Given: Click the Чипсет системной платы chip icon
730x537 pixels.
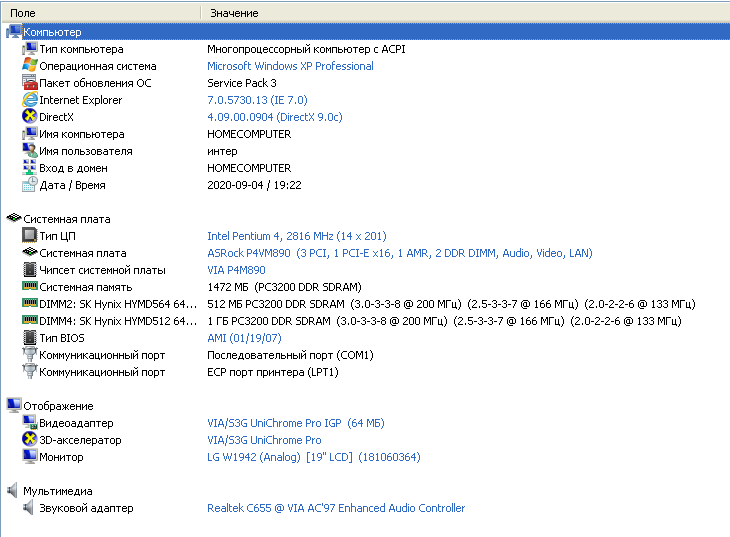Looking at the screenshot, I should [x=30, y=270].
